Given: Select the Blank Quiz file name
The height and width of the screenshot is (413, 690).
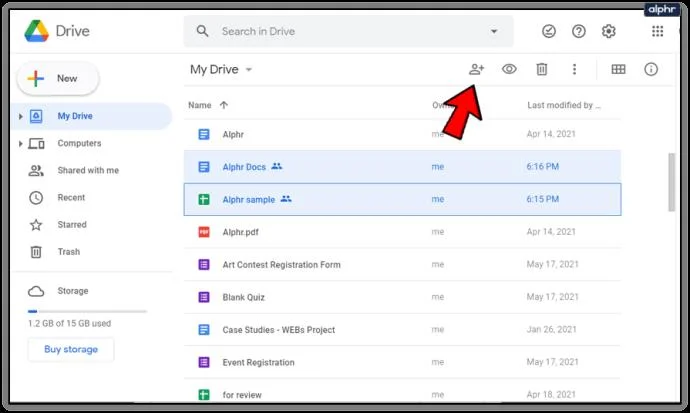Looking at the screenshot, I should click(243, 297).
